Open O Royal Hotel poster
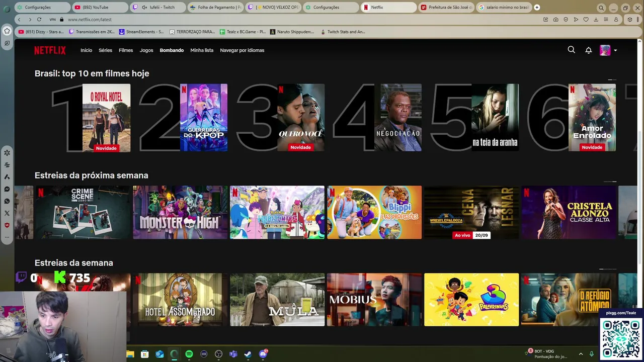The width and height of the screenshot is (644, 362). pos(106,118)
